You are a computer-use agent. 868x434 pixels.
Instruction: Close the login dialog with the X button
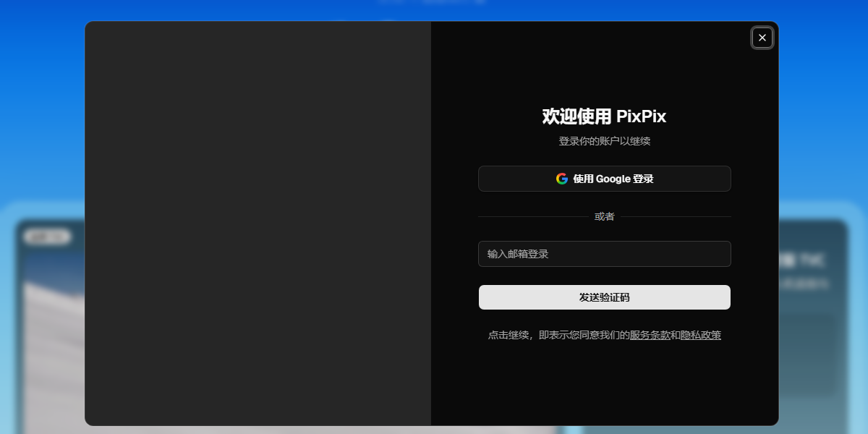pyautogui.click(x=762, y=38)
